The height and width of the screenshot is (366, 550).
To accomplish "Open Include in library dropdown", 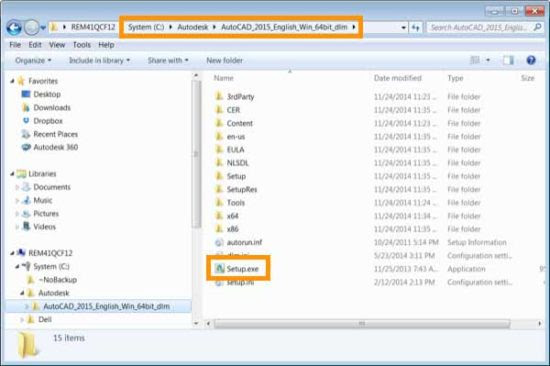I will pos(99,60).
